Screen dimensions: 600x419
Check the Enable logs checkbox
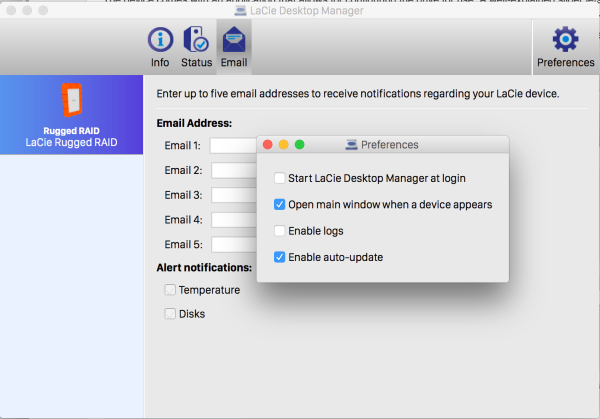(279, 231)
